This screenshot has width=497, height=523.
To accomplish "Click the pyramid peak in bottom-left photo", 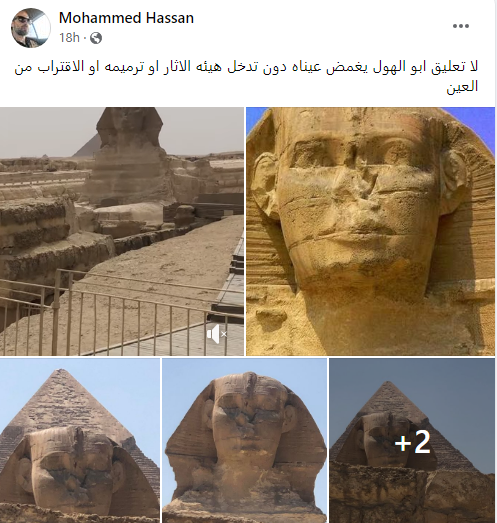I will (x=60, y=374).
